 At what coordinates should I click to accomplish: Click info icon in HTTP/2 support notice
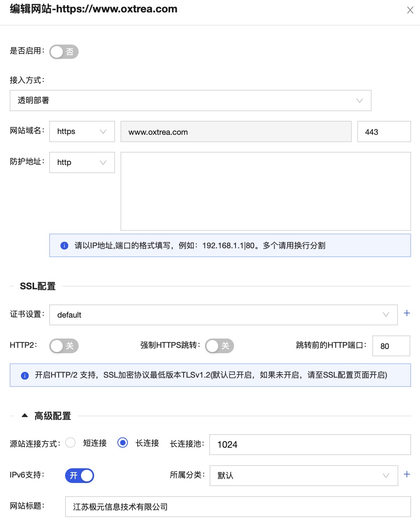(25, 375)
